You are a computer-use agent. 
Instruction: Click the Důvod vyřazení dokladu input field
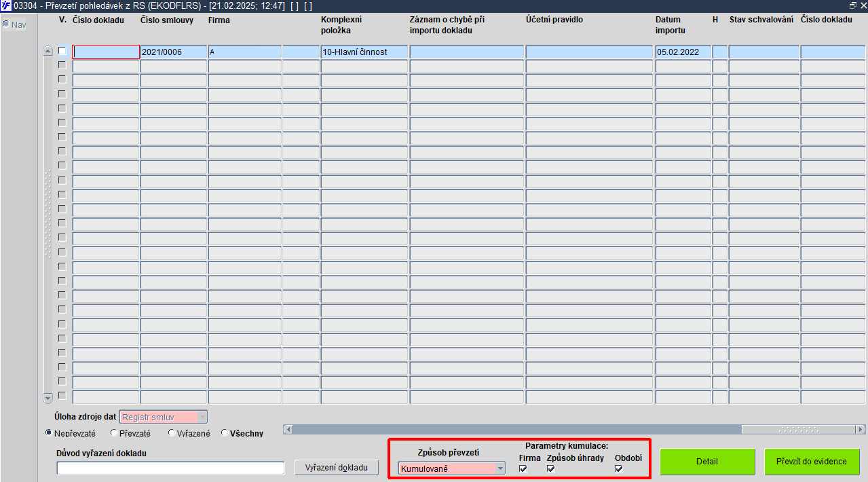170,468
